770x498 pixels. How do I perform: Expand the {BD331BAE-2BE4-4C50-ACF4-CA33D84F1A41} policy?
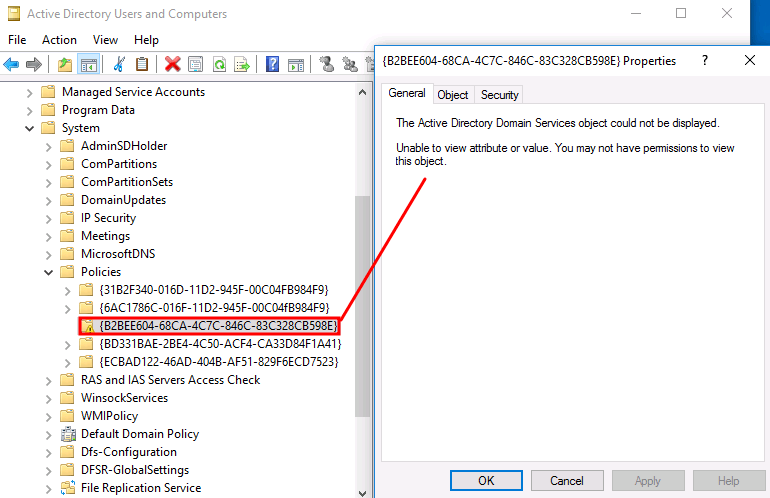pyautogui.click(x=67, y=345)
